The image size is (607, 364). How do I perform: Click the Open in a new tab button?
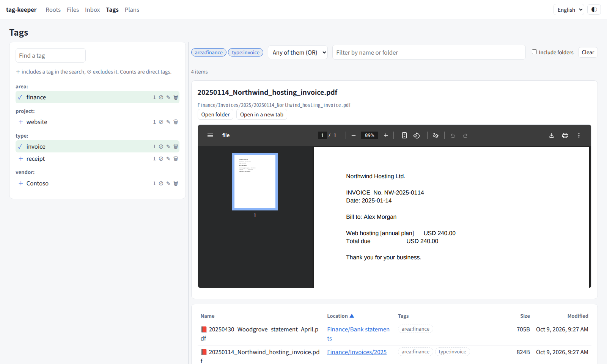(262, 115)
